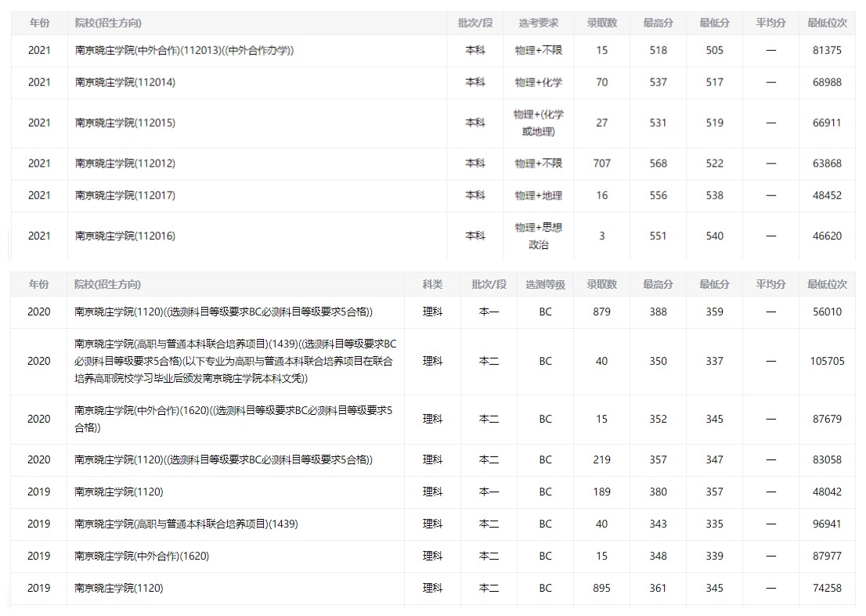Select the admitted count cell 895

coord(601,589)
